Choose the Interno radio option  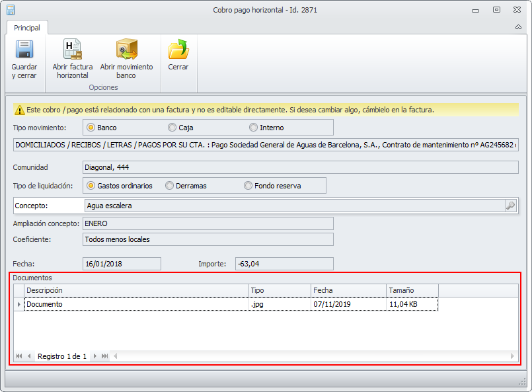tap(254, 127)
